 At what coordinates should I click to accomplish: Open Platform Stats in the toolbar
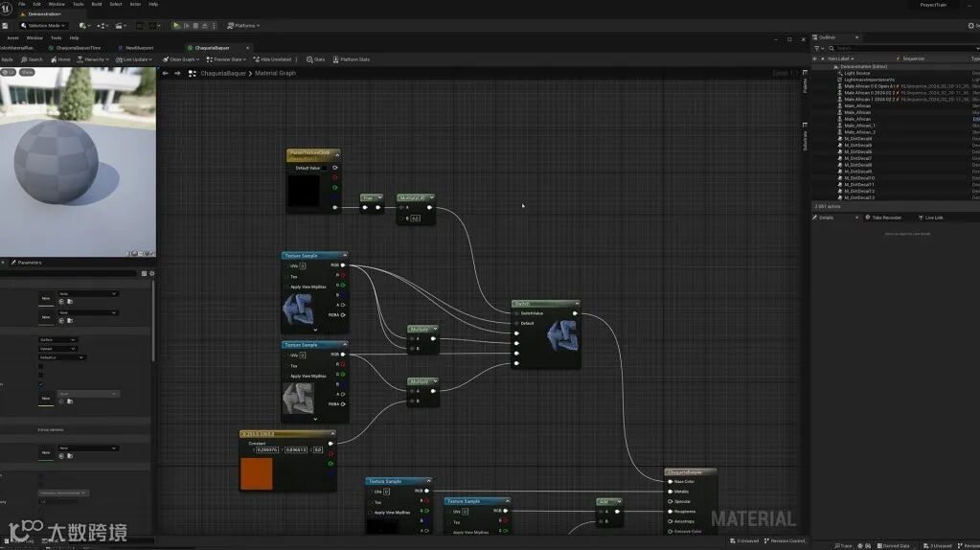(352, 59)
